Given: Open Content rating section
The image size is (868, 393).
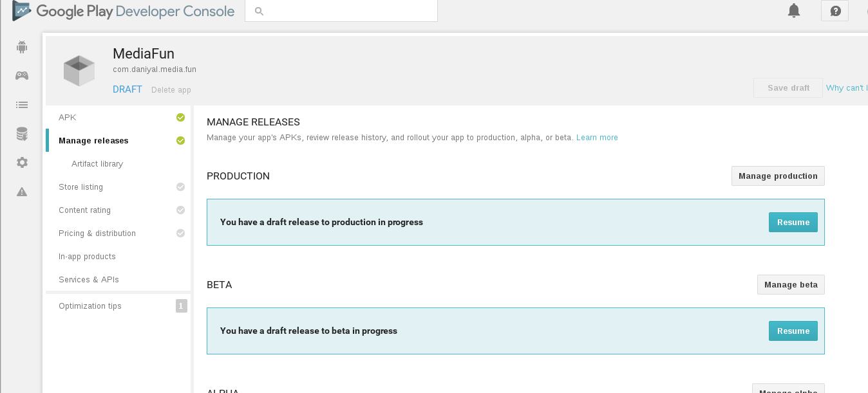Looking at the screenshot, I should (118, 210).
